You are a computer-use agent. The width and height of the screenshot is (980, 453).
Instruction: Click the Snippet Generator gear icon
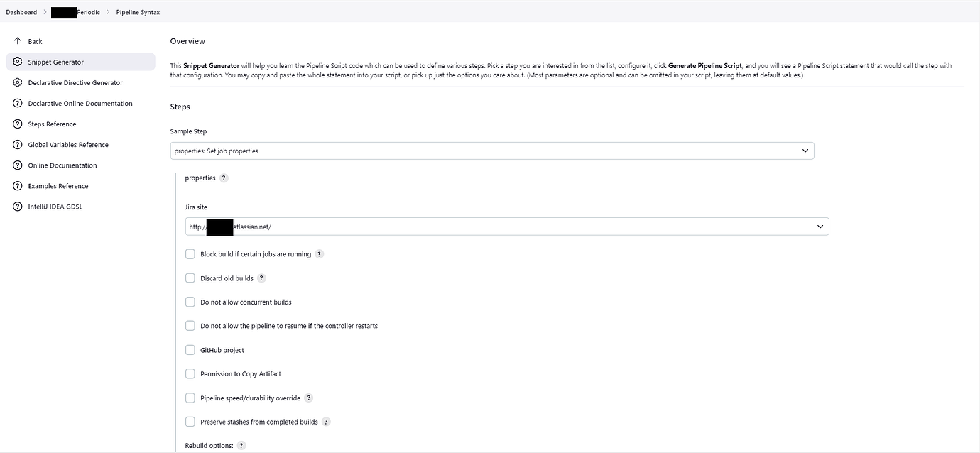pyautogui.click(x=18, y=62)
